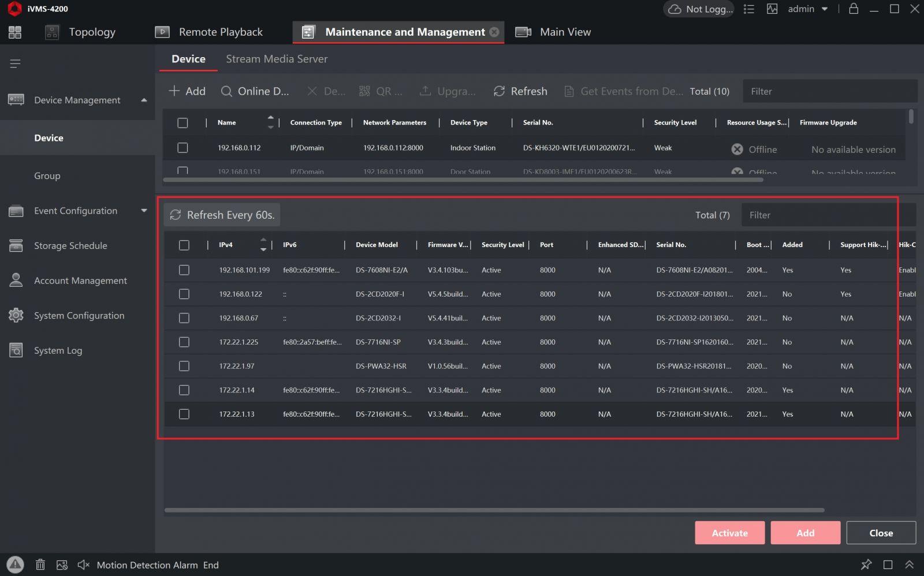The image size is (924, 576).
Task: Select the checkbox for 172.22.1.97
Action: tap(184, 366)
